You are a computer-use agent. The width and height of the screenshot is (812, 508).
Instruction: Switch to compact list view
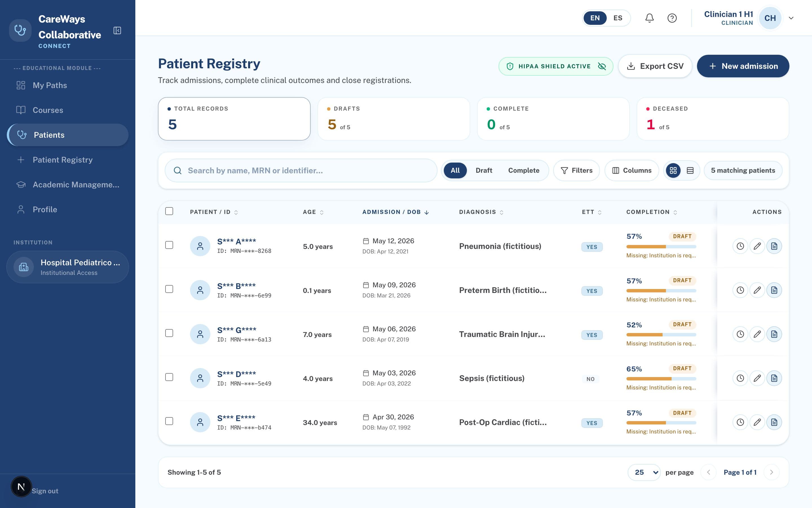tap(690, 170)
